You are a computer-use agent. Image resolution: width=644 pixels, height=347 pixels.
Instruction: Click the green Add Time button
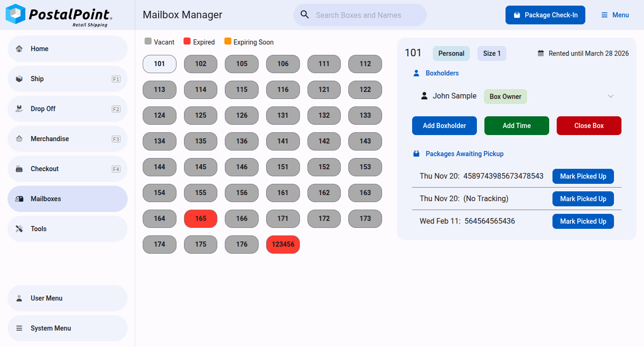coord(516,126)
